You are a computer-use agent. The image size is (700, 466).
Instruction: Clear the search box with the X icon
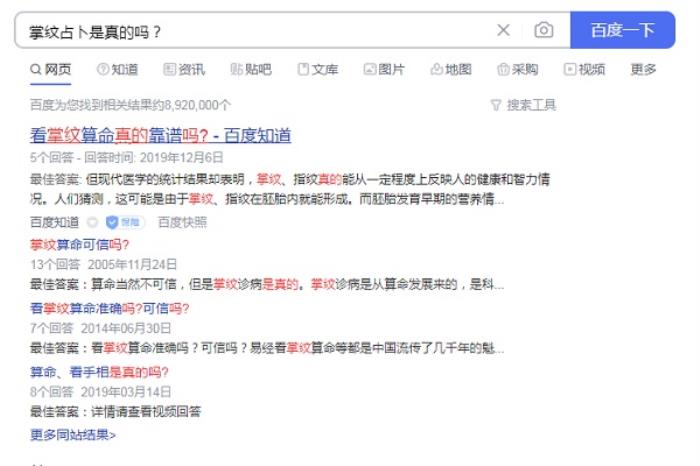pos(503,30)
